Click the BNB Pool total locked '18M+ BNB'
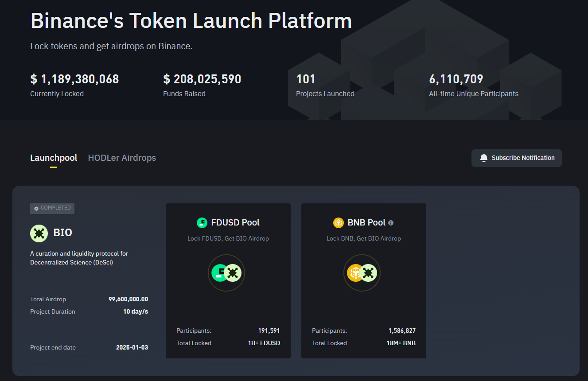The height and width of the screenshot is (381, 588). (401, 343)
